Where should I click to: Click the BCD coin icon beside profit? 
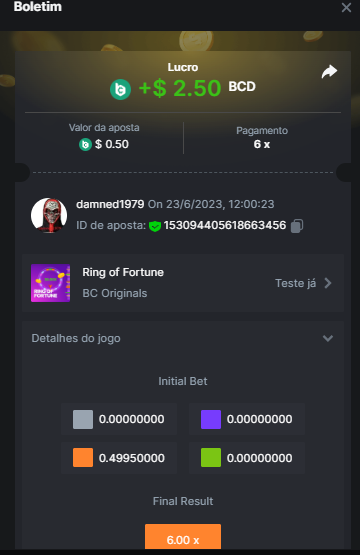click(120, 89)
